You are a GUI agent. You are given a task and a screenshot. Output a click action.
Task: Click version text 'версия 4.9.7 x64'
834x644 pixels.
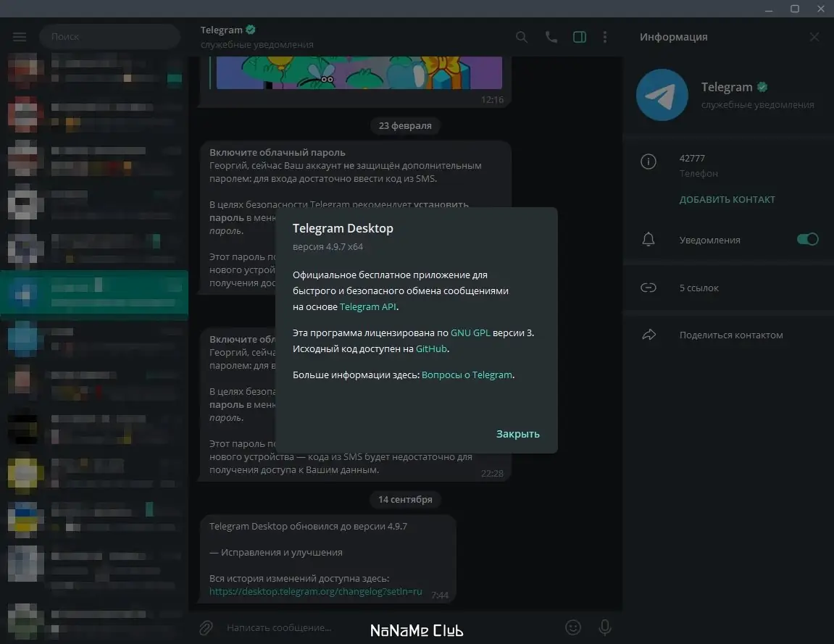(x=328, y=247)
